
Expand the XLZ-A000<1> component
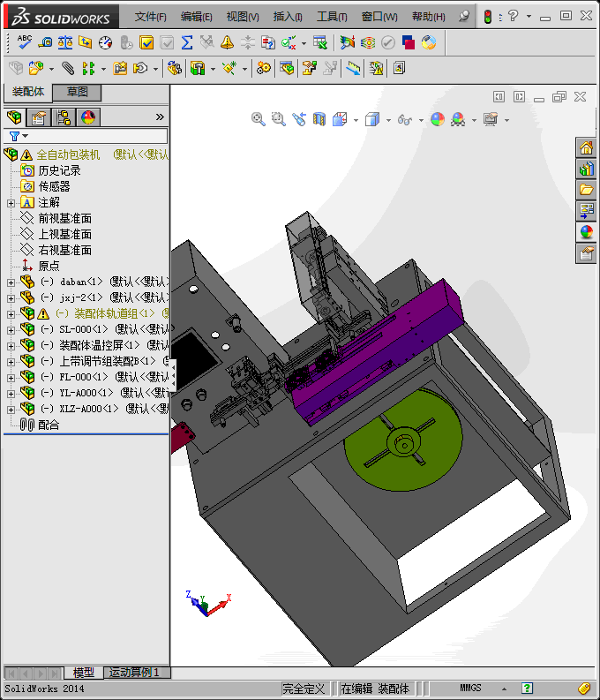pyautogui.click(x=11, y=410)
